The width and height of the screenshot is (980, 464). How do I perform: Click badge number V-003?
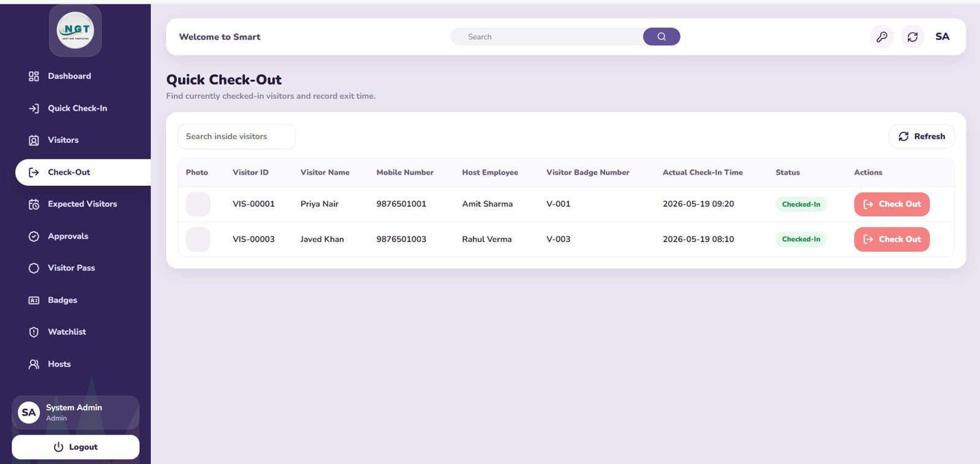[559, 239]
